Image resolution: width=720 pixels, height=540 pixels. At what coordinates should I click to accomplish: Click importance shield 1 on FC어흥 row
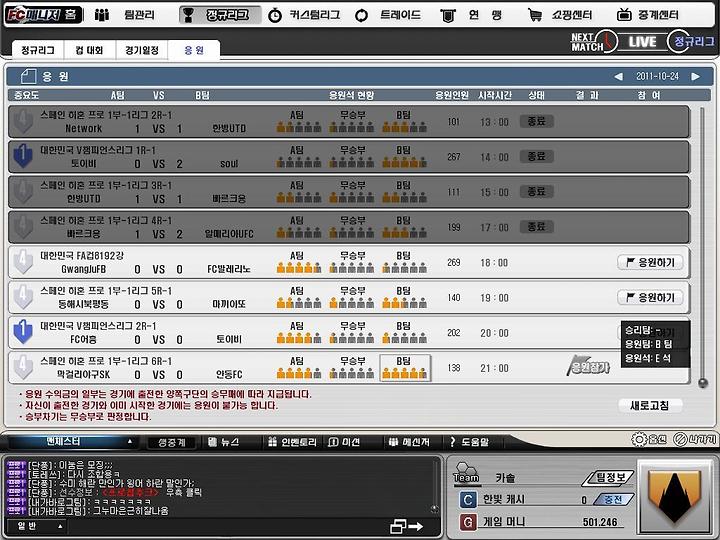(23, 332)
